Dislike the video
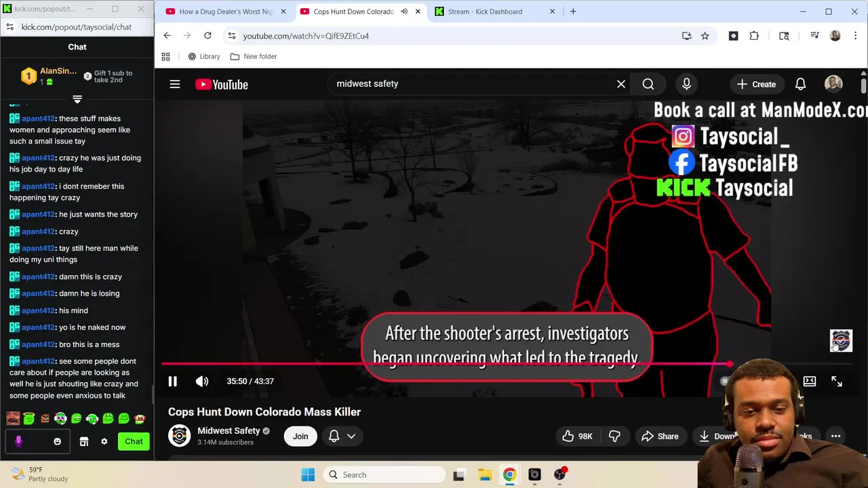Viewport: 868px width, 488px height. [614, 436]
